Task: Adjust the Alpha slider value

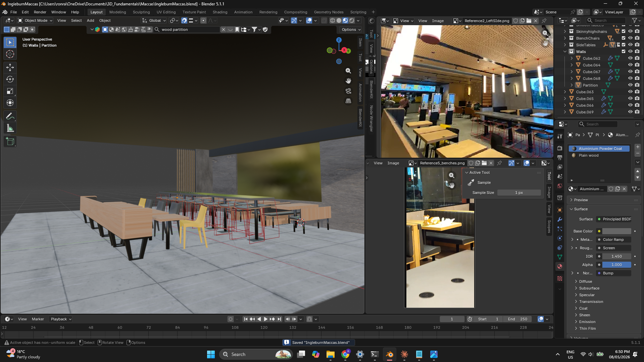Action: pyautogui.click(x=616, y=265)
